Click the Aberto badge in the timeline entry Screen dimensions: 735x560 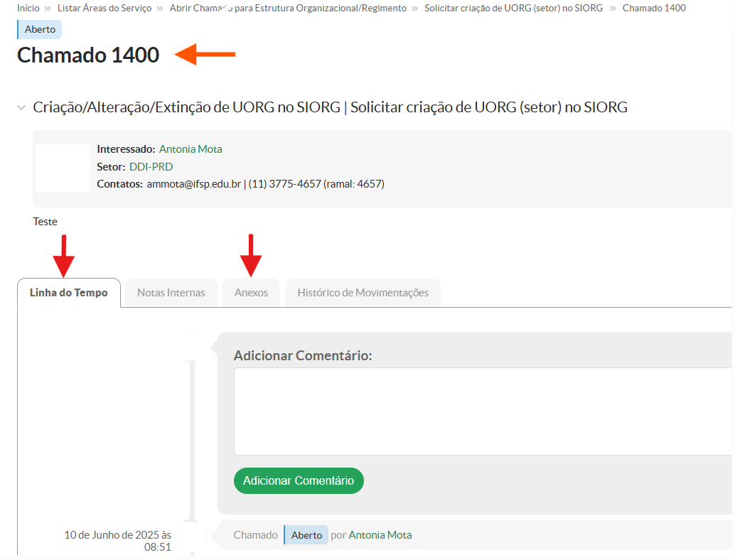(306, 535)
